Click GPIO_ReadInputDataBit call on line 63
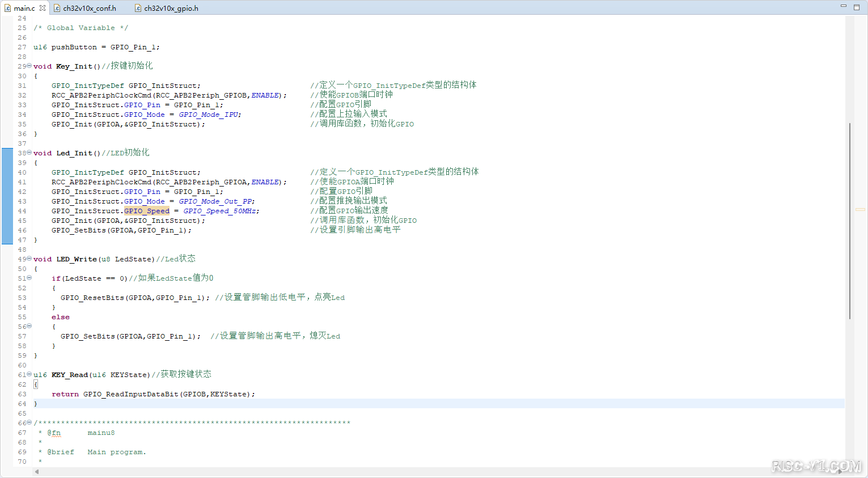 point(130,394)
